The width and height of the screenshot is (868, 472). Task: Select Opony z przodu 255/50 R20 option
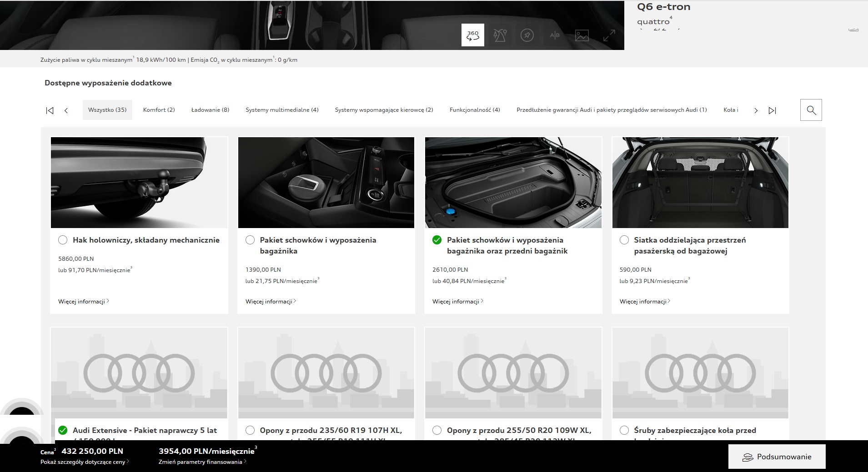point(437,430)
